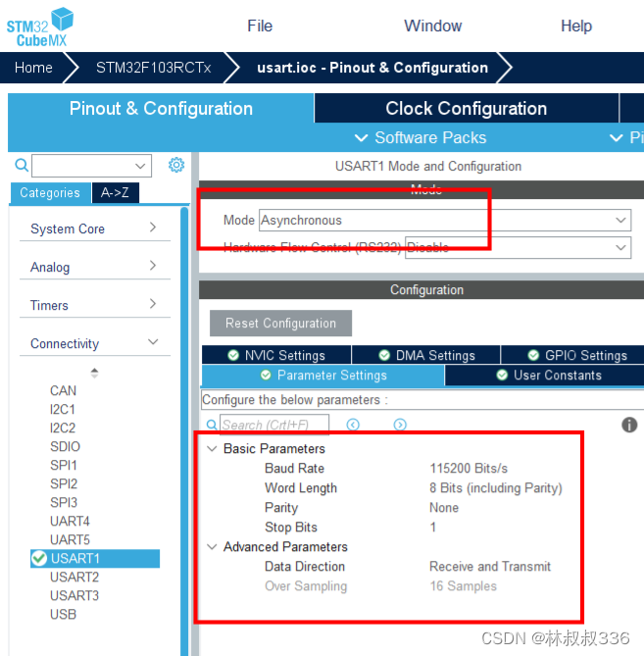This screenshot has height=656, width=644.
Task: Select the USB peripheral
Action: 63,614
